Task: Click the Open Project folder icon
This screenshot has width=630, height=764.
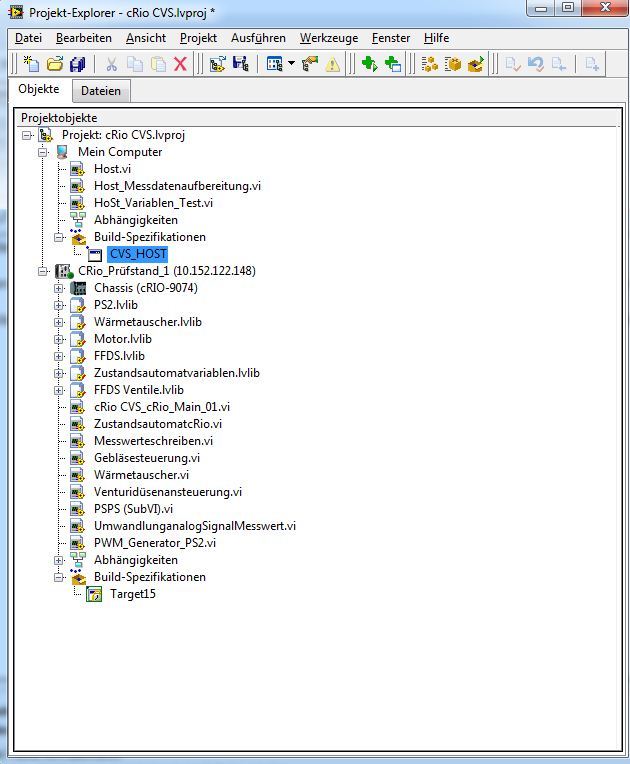Action: (x=55, y=64)
